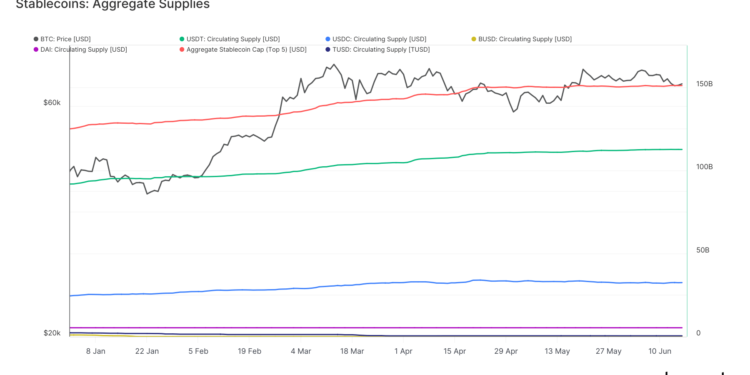
Task: Toggle the BTC: Price [USD] legend entry
Action: (x=62, y=39)
